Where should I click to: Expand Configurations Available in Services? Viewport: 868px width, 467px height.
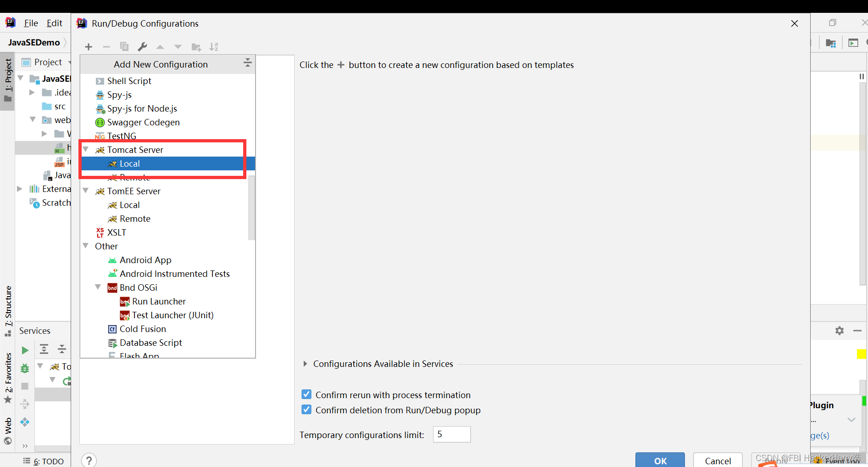click(305, 364)
